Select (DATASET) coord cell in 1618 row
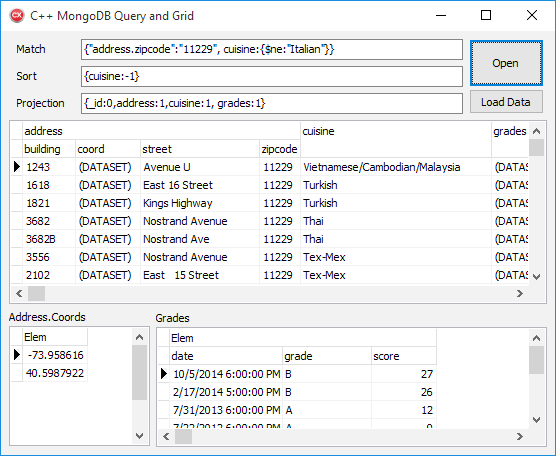Screen dimensions: 556x456 pos(108,185)
